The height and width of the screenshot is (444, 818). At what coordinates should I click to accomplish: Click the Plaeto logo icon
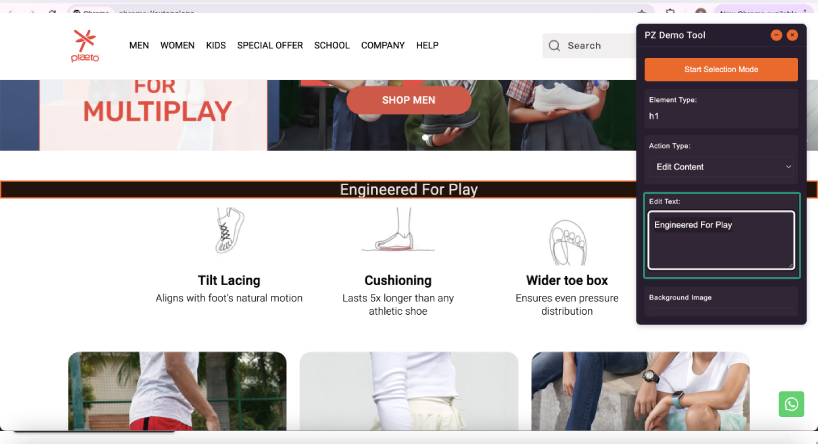coord(85,46)
